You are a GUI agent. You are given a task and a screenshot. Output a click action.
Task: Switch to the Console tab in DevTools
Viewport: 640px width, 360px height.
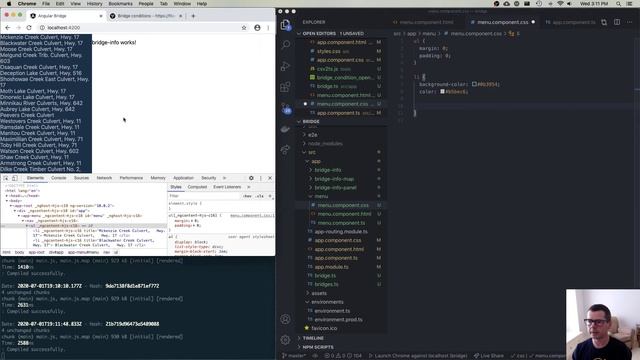point(58,178)
